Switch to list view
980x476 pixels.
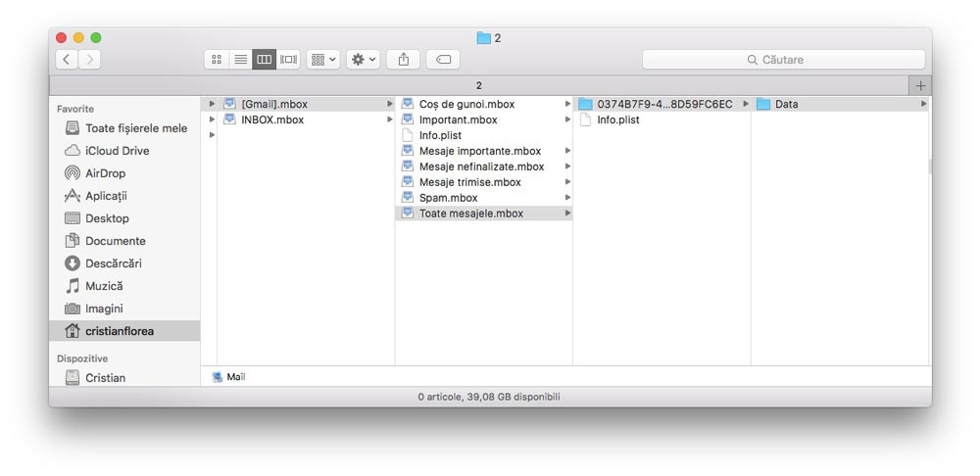tap(240, 60)
